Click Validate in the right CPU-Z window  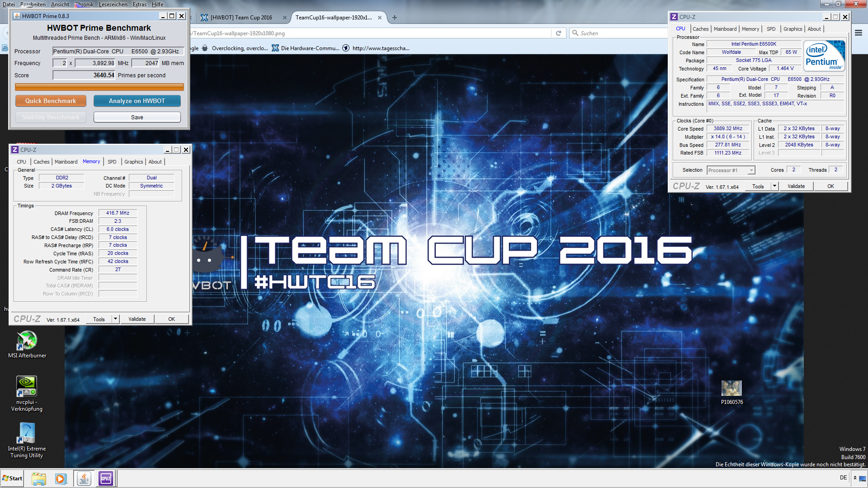[796, 186]
